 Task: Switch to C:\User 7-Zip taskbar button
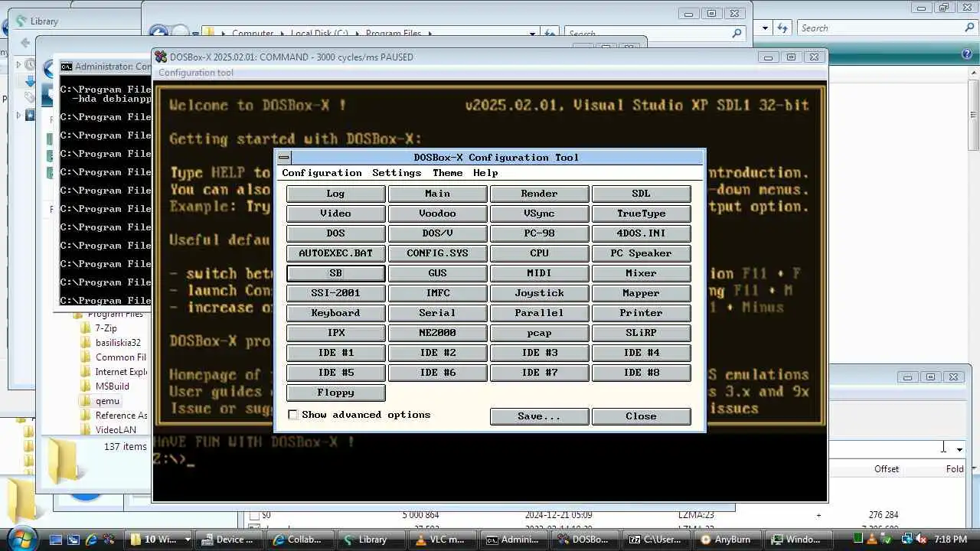(x=655, y=540)
